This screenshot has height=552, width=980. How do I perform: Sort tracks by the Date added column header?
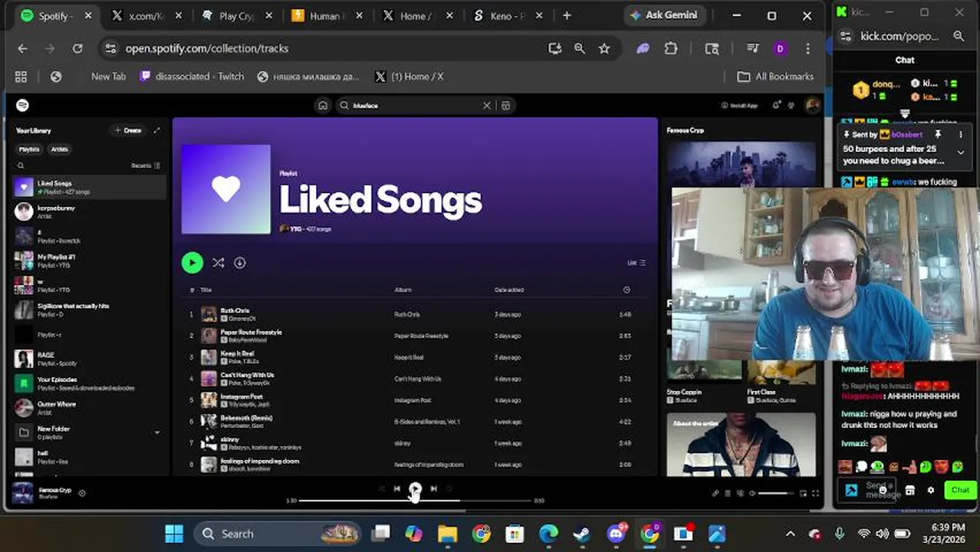[509, 290]
